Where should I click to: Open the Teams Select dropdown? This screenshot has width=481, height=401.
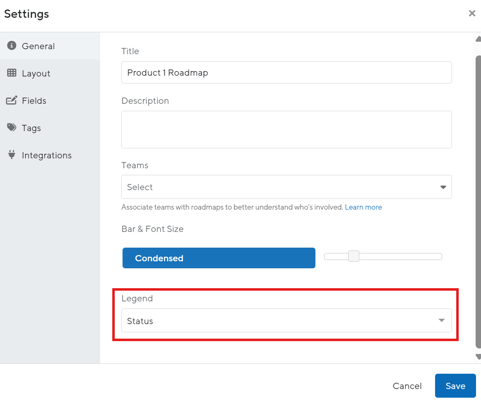tap(286, 187)
